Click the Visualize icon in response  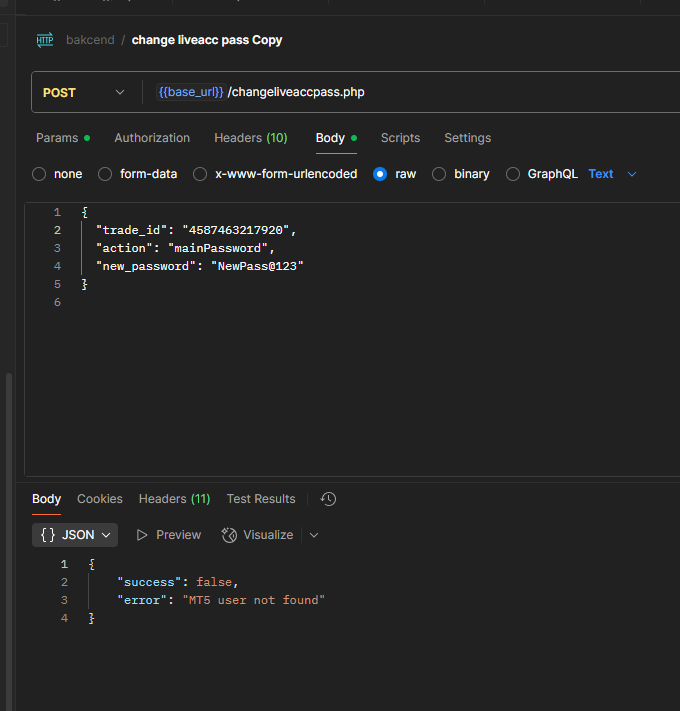pos(229,535)
